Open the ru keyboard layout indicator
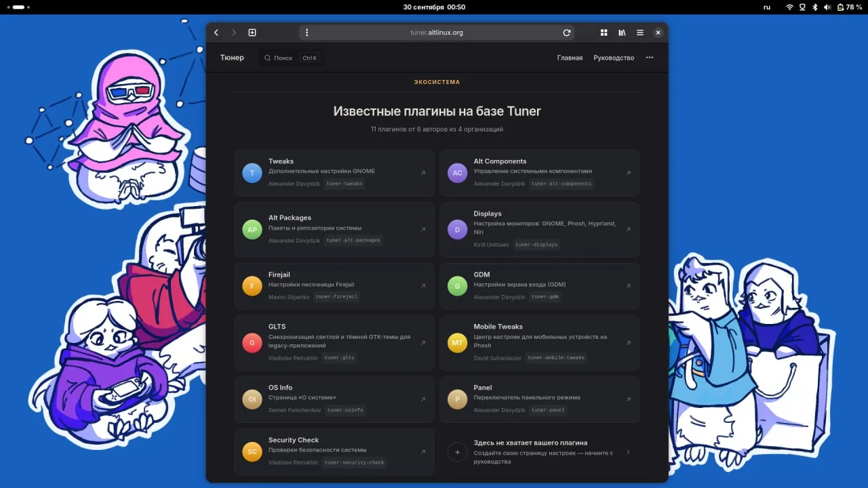 [x=767, y=7]
